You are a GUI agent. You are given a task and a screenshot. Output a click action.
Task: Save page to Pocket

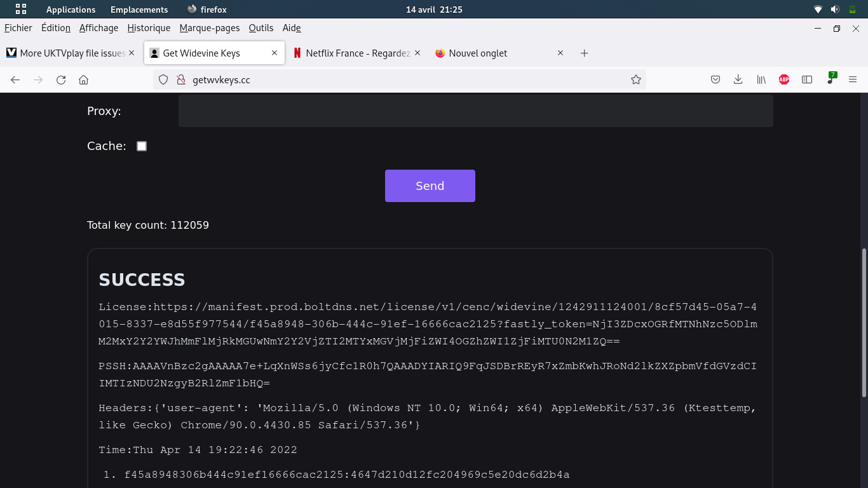coord(715,80)
